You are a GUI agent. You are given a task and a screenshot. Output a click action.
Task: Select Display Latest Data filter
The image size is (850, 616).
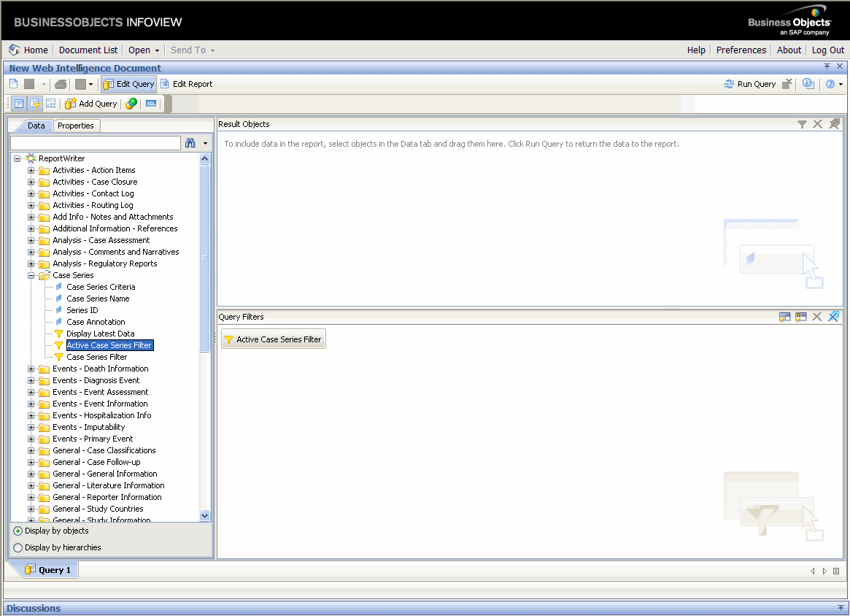(x=100, y=334)
